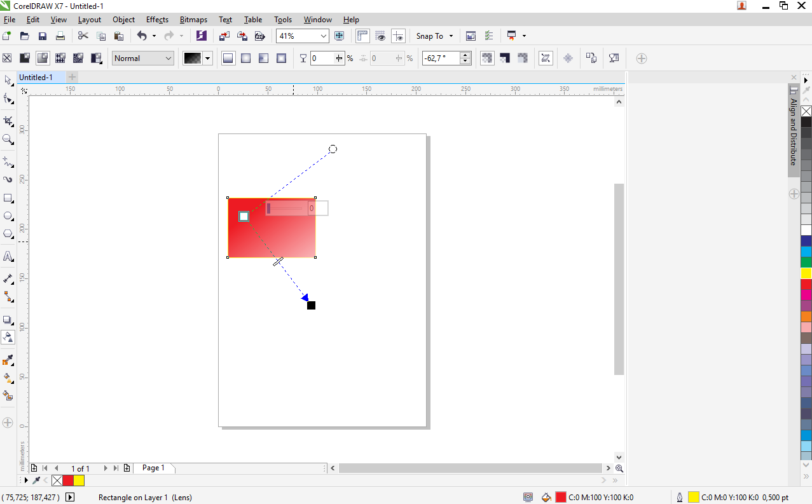Screen dimensions: 812x504
Task: Choose the Smart Fill tool
Action: [8, 396]
